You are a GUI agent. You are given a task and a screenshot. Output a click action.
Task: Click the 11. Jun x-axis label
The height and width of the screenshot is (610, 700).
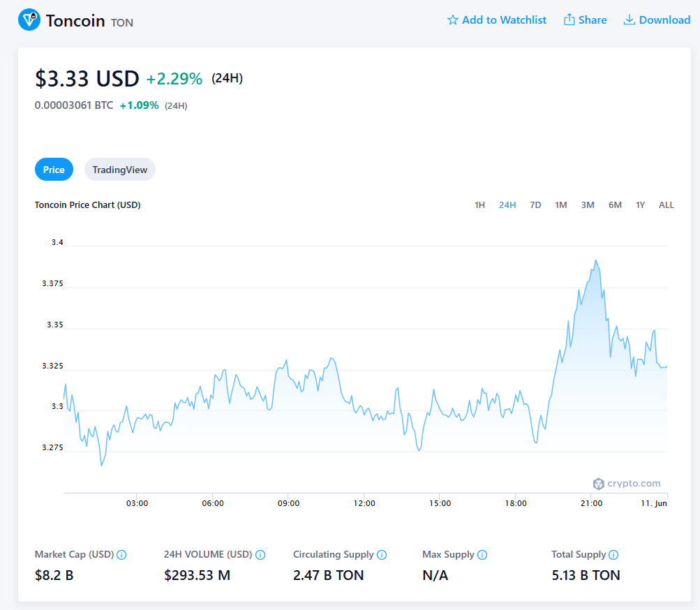[x=653, y=503]
